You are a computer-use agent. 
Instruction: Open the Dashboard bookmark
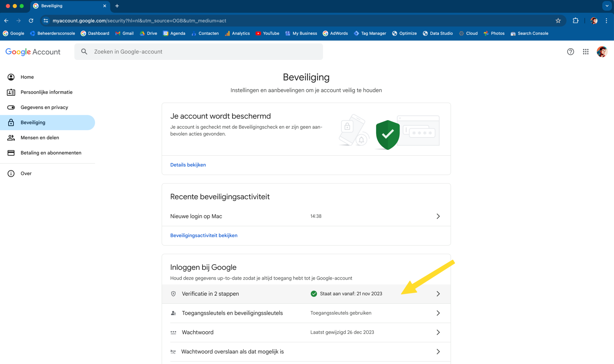pyautogui.click(x=95, y=33)
